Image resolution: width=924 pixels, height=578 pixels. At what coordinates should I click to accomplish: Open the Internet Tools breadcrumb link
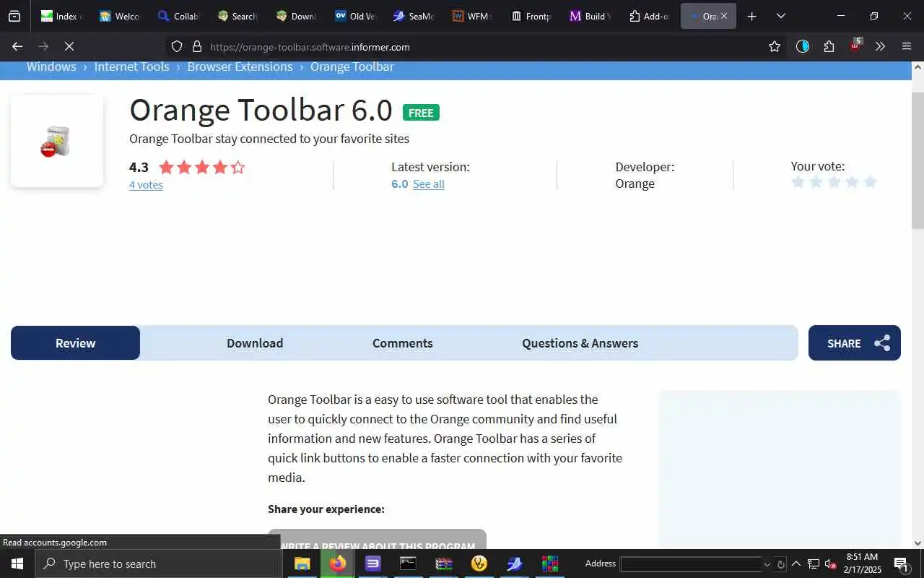click(131, 66)
